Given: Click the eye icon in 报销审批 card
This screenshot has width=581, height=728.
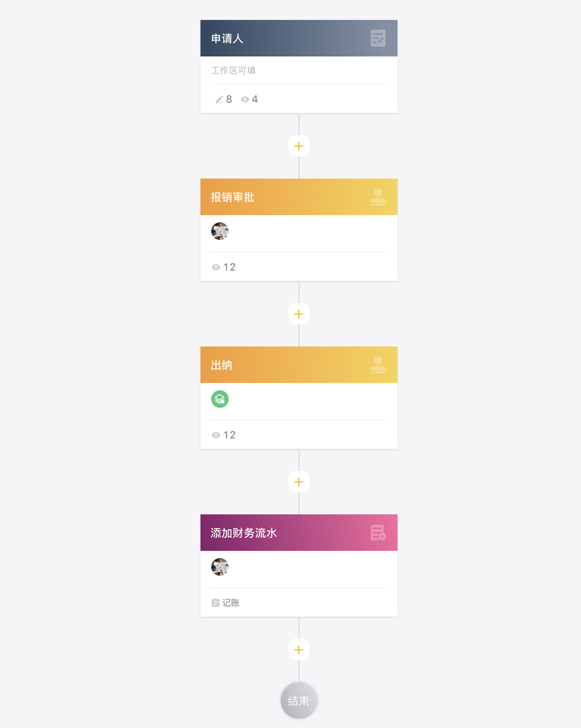Looking at the screenshot, I should (216, 267).
